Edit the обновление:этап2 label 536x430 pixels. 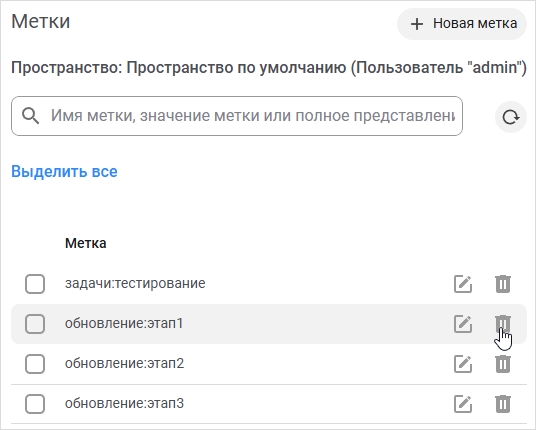coord(463,364)
